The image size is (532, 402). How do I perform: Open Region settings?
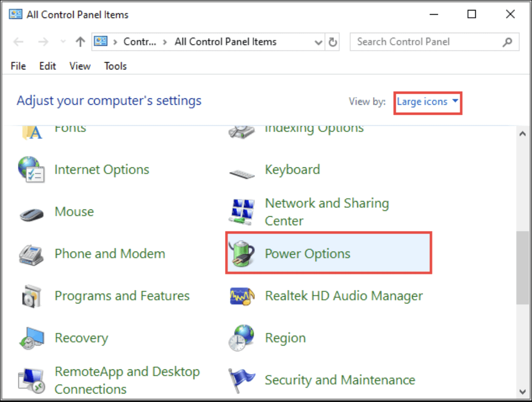pyautogui.click(x=285, y=338)
